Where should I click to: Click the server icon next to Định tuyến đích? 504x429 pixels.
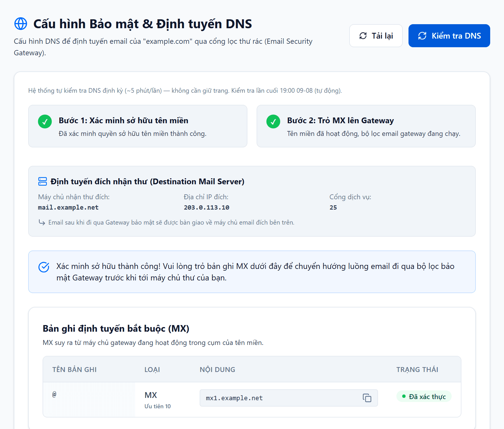pyautogui.click(x=43, y=181)
